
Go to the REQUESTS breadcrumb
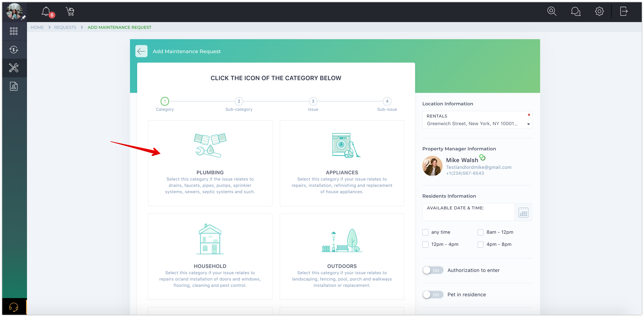(x=65, y=27)
